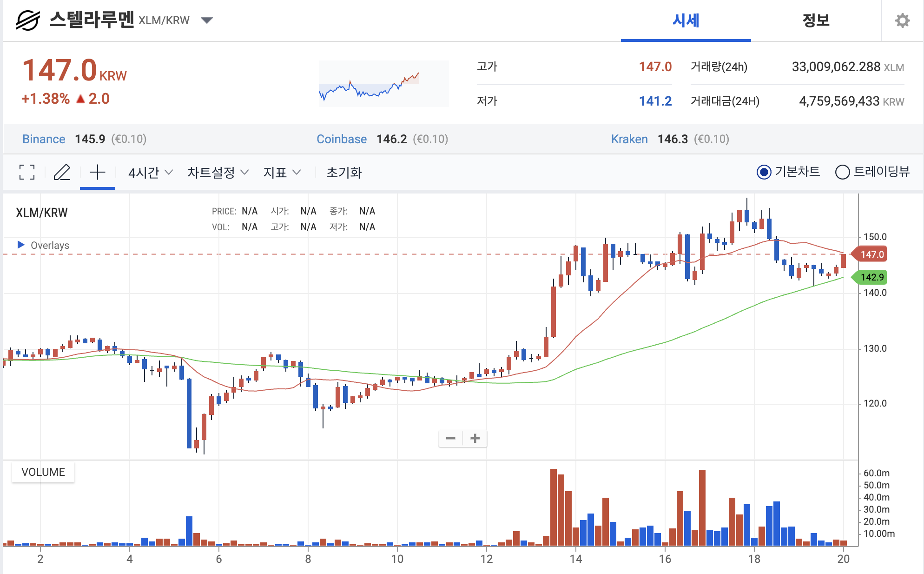The width and height of the screenshot is (924, 574).
Task: Select the 기본차트 radio button
Action: pyautogui.click(x=764, y=172)
